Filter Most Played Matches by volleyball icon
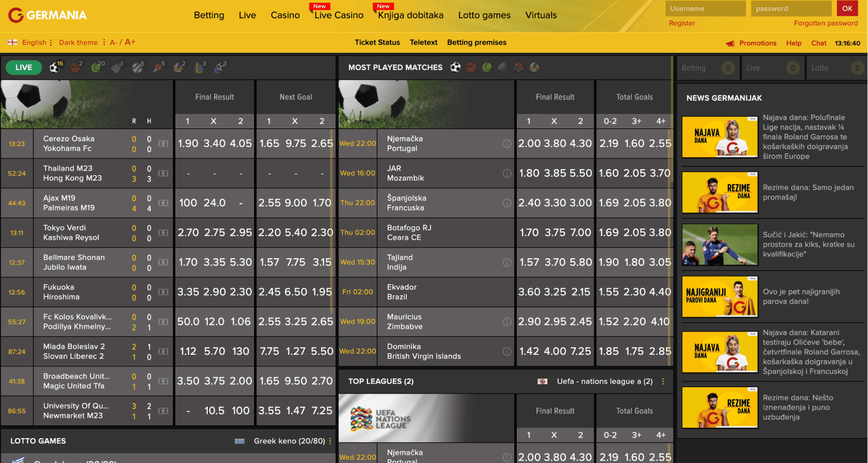The height and width of the screenshot is (463, 868). 534,67
